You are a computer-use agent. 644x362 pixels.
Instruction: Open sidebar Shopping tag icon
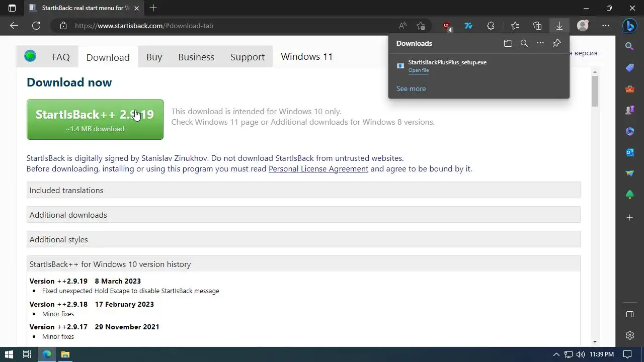pos(629,68)
